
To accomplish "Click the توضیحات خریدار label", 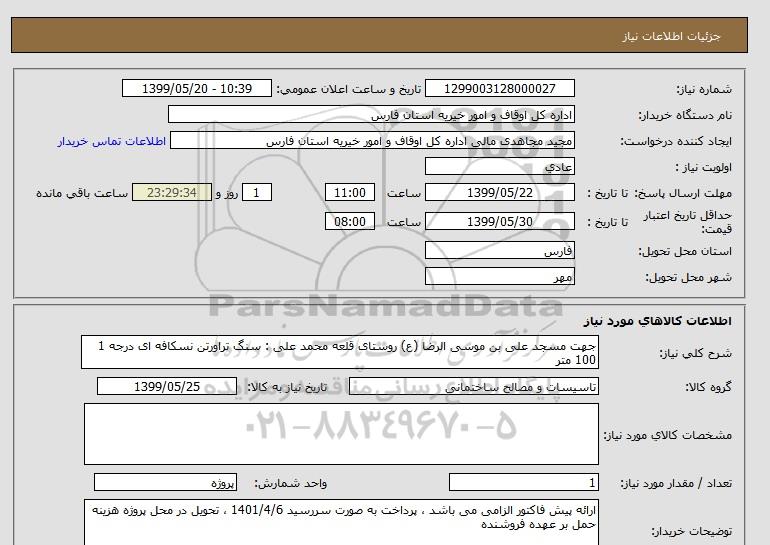I will point(691,531).
